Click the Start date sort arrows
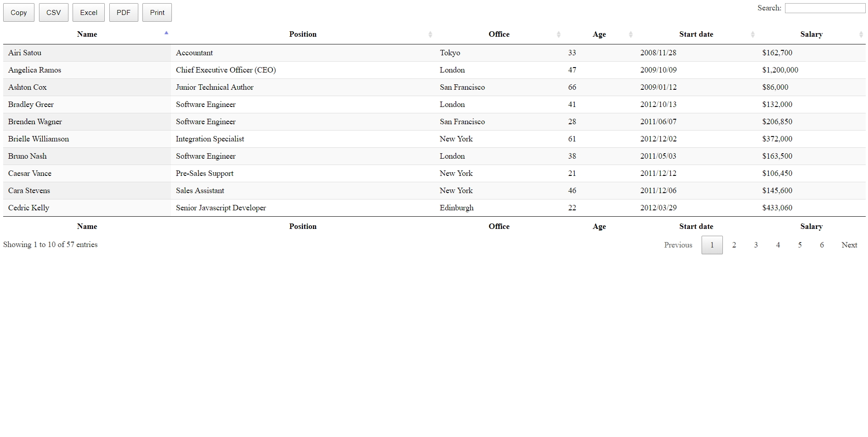Screen dimensions: 868x437 tap(753, 34)
